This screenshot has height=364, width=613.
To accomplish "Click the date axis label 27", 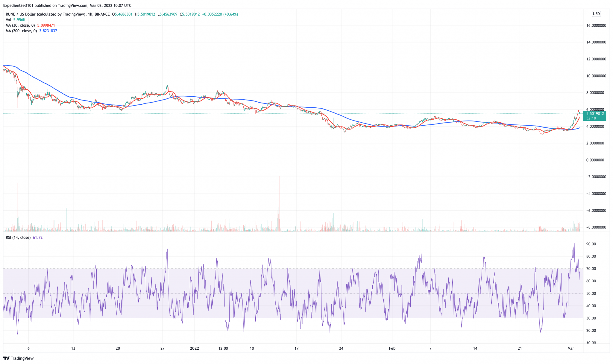I will 163,348.
